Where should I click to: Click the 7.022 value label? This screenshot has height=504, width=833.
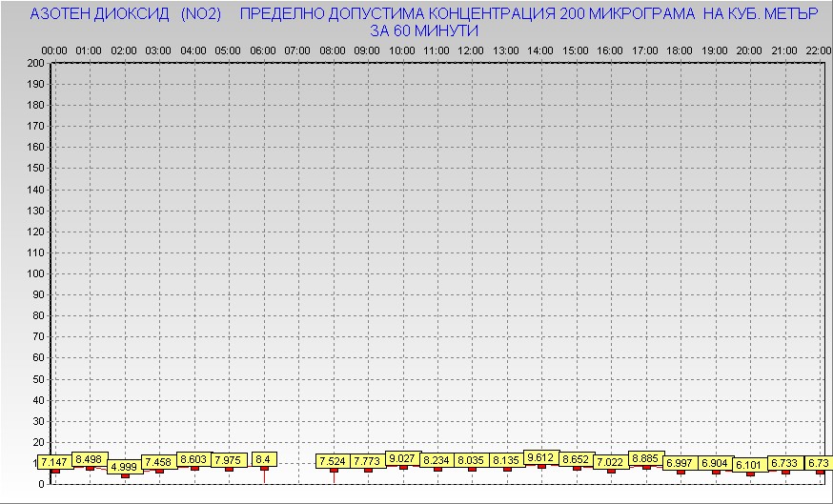coord(612,463)
